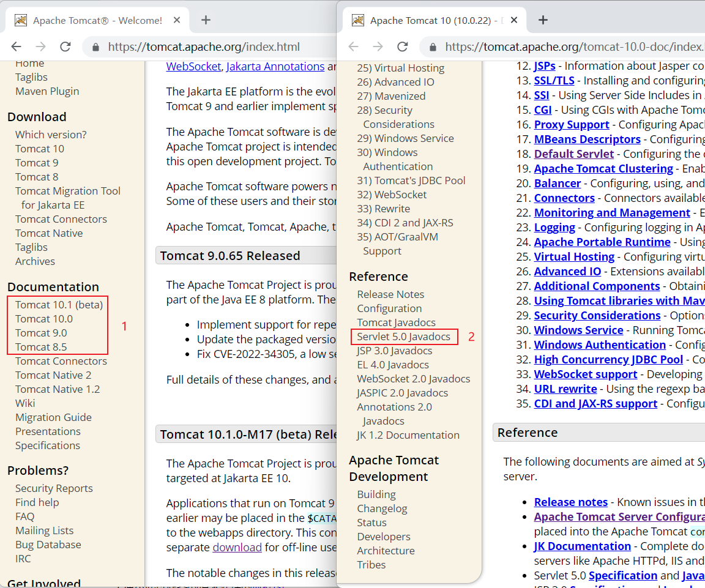The width and height of the screenshot is (705, 588).
Task: Open Tomcat 9.0 documentation link
Action: 41,333
